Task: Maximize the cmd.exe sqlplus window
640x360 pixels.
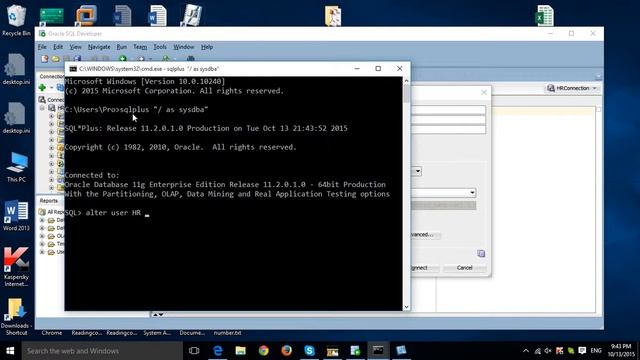Action: click(x=378, y=69)
